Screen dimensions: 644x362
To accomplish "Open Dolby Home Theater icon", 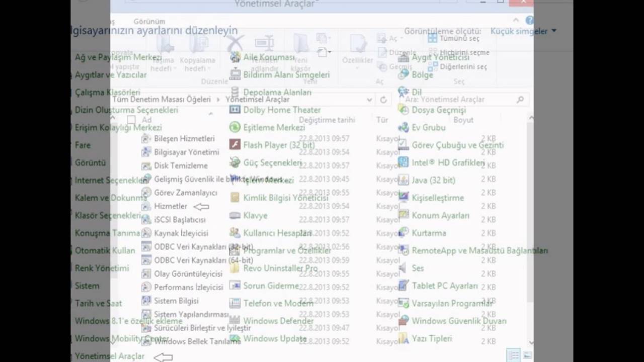I will click(235, 110).
